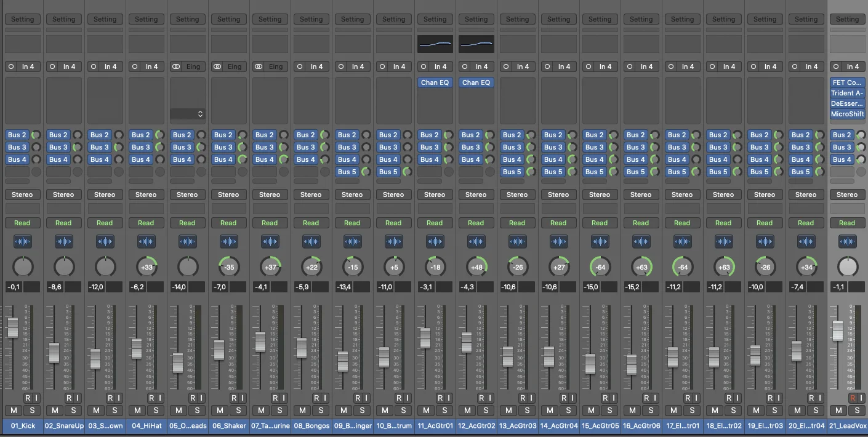Solo the 21_LeadVox channel
Image resolution: width=868 pixels, height=437 pixels.
(x=857, y=411)
